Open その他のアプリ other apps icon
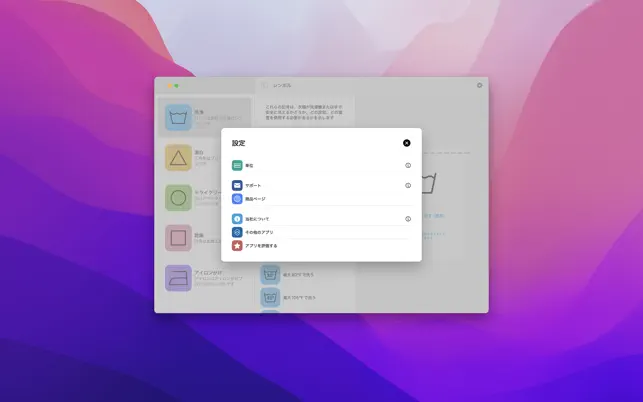 (x=237, y=232)
